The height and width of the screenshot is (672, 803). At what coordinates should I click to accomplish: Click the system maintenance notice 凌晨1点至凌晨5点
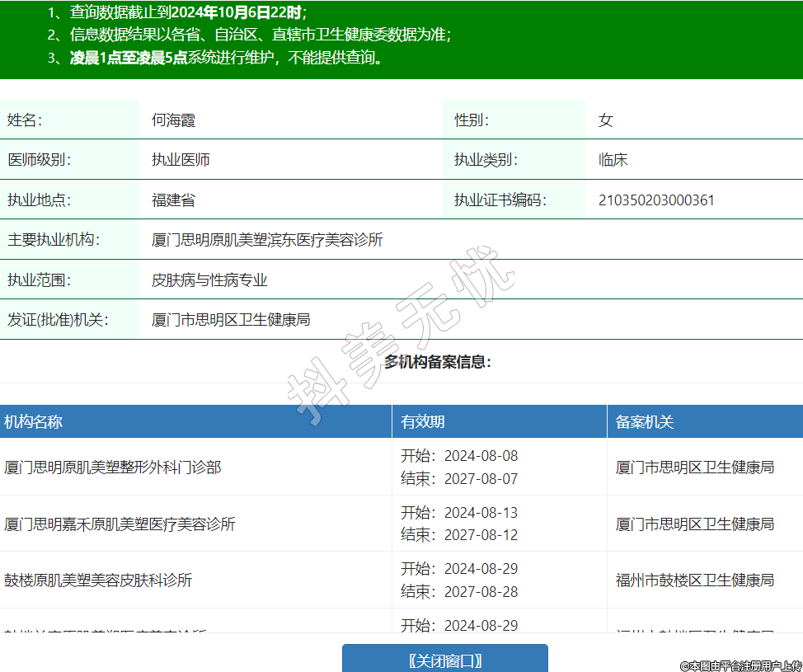(x=129, y=58)
